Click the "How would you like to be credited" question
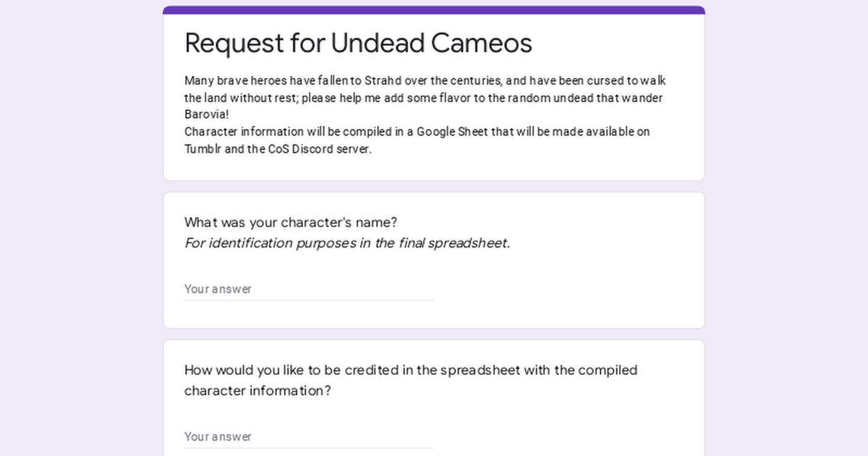This screenshot has width=868, height=456. click(x=410, y=371)
